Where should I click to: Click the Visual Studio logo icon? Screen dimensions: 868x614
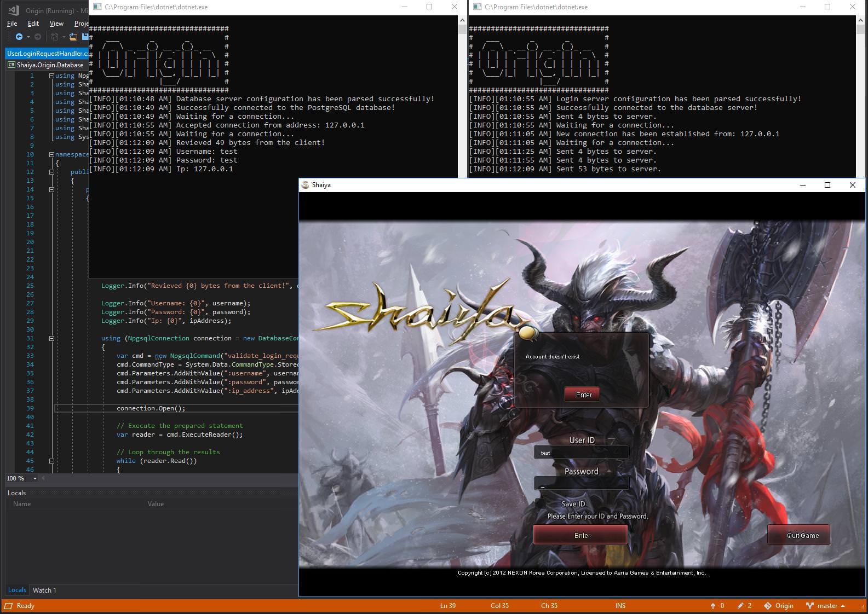[14, 10]
